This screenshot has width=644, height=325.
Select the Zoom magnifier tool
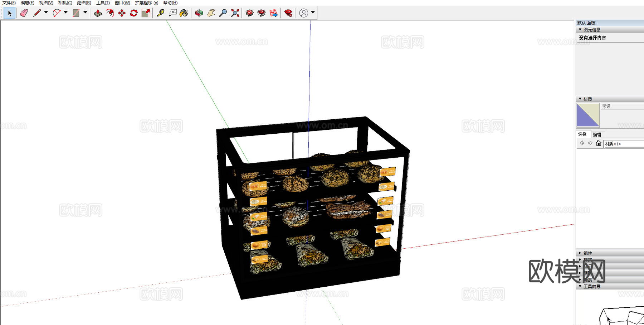point(223,13)
